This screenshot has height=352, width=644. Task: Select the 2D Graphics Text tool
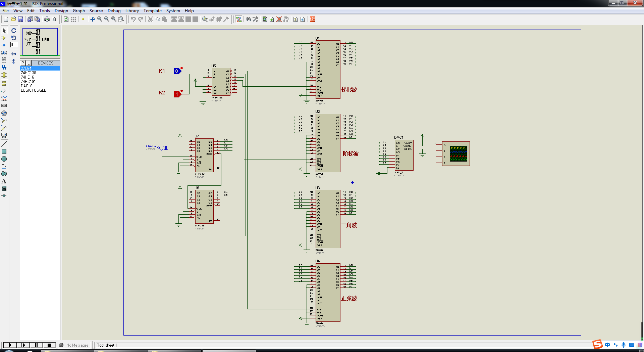click(4, 181)
